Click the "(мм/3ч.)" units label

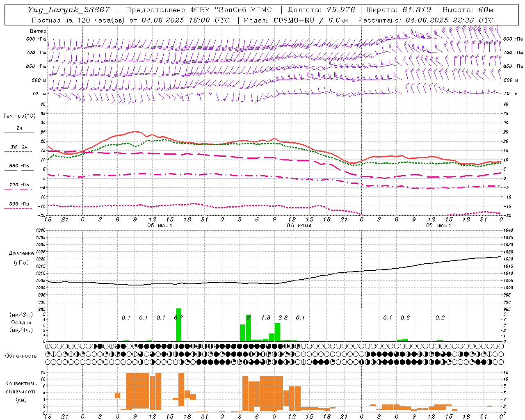[21, 315]
